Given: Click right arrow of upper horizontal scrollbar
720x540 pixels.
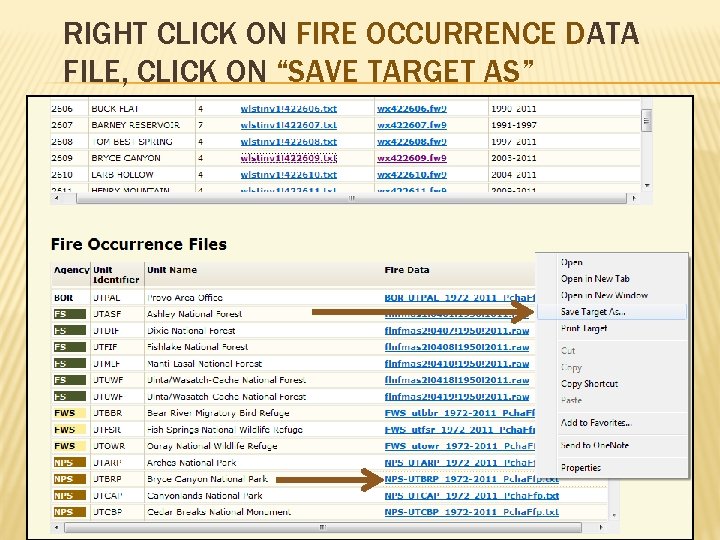Looking at the screenshot, I should pos(634,198).
